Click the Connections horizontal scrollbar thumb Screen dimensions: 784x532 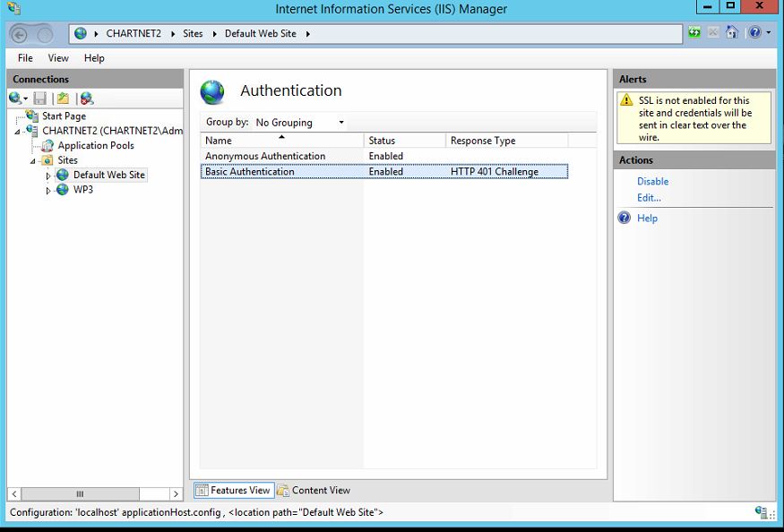point(80,494)
